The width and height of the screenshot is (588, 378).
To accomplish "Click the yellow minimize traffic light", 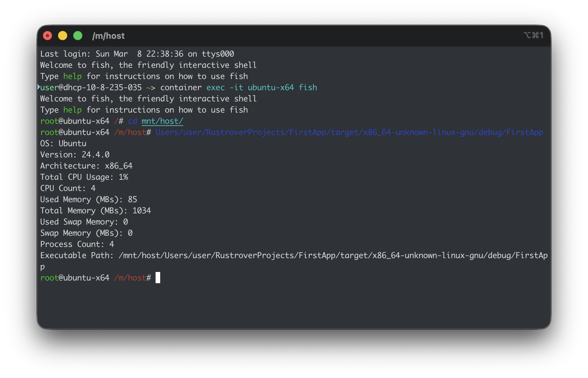I will (x=62, y=35).
